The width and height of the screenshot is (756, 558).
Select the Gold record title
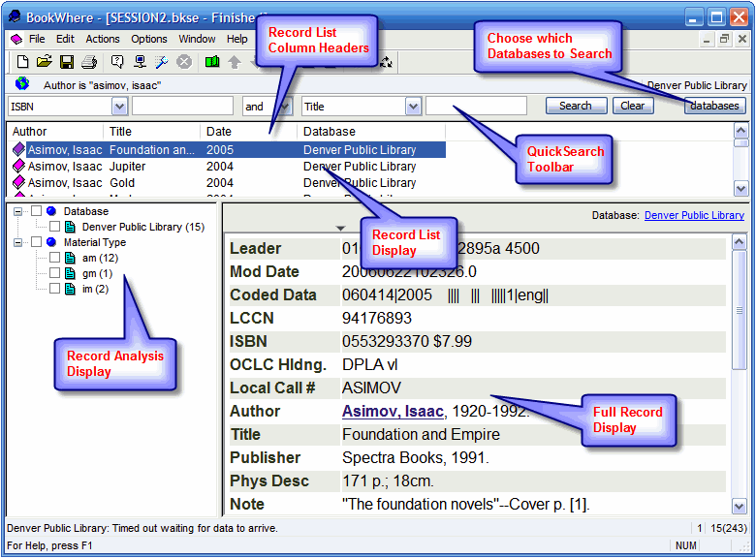point(122,183)
